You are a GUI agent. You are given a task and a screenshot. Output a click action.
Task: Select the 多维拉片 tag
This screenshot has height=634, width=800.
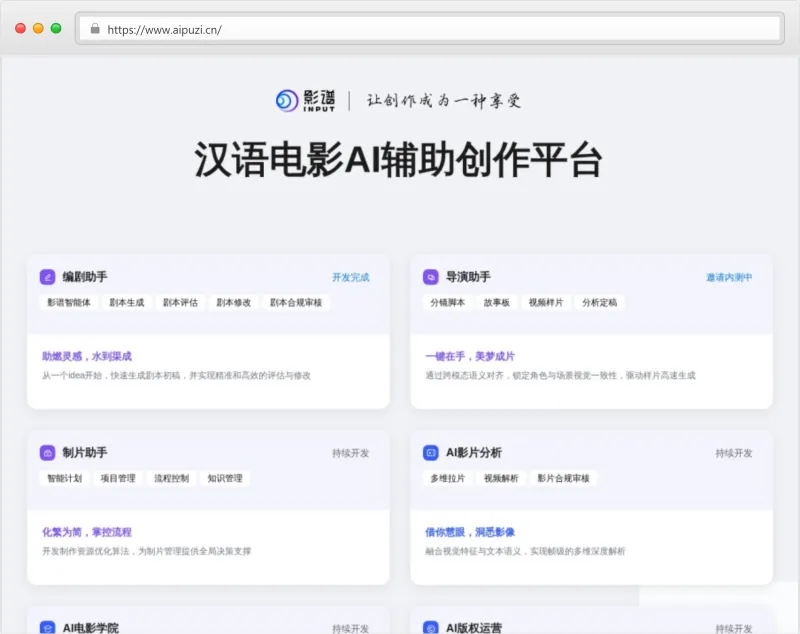pyautogui.click(x=448, y=478)
